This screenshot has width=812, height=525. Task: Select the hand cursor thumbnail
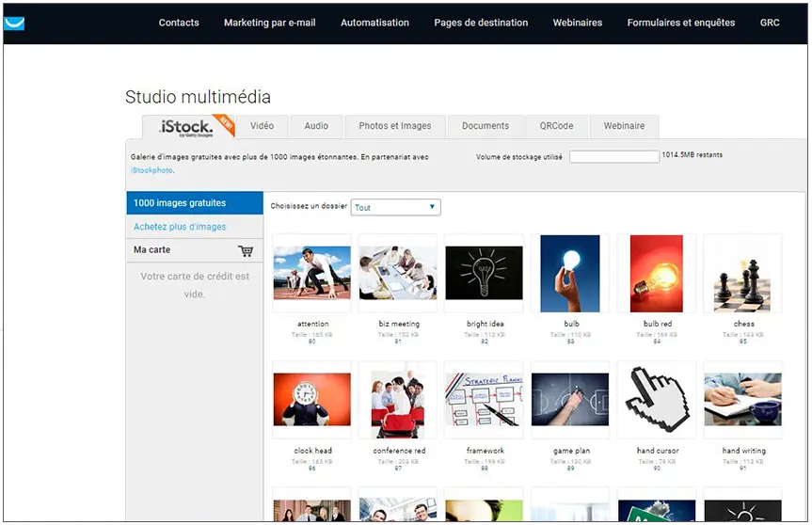click(x=658, y=400)
